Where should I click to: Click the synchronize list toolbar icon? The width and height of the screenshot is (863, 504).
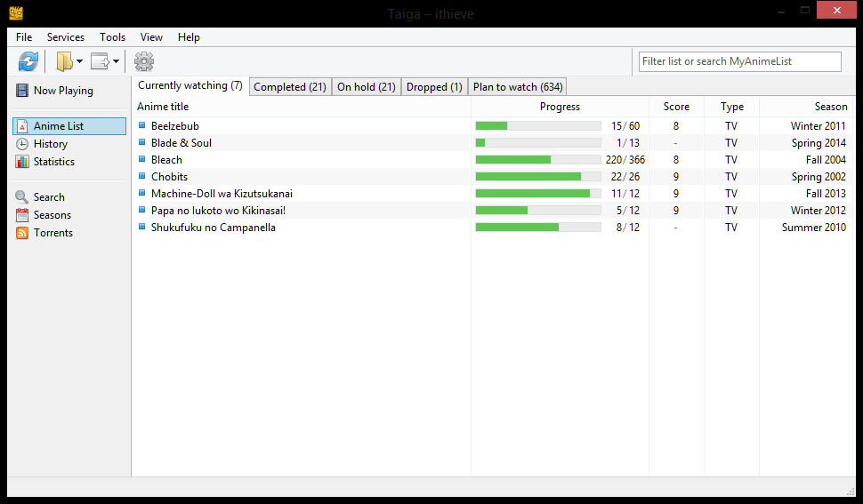click(28, 61)
